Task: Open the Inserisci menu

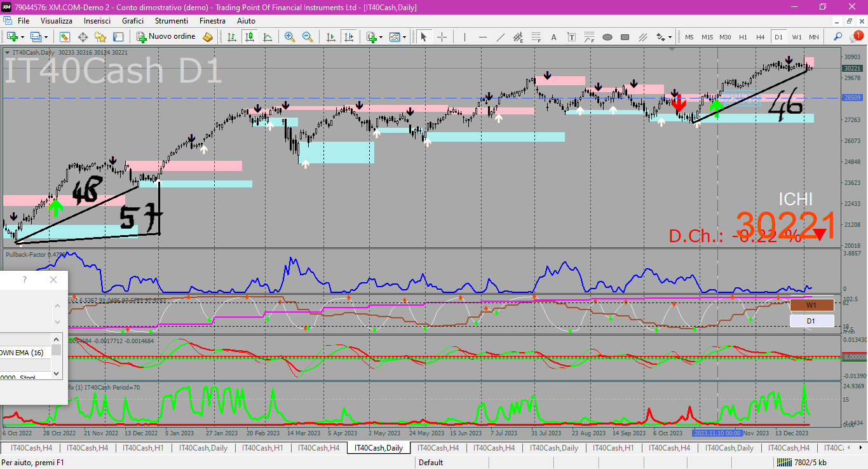Action: tap(97, 21)
